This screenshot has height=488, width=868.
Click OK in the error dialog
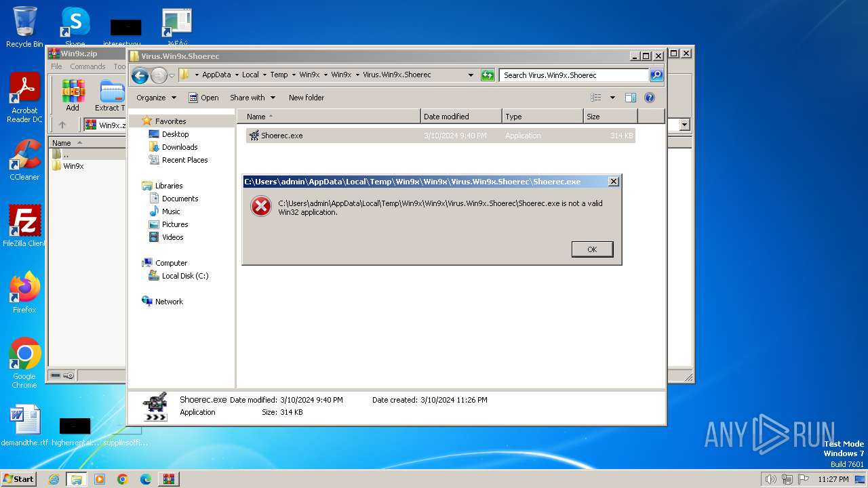point(592,249)
